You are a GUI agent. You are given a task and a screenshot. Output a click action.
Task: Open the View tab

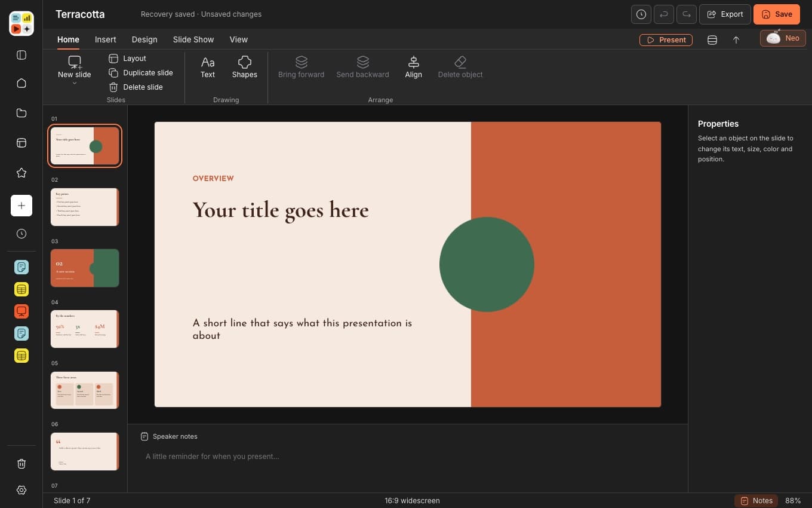tap(239, 39)
